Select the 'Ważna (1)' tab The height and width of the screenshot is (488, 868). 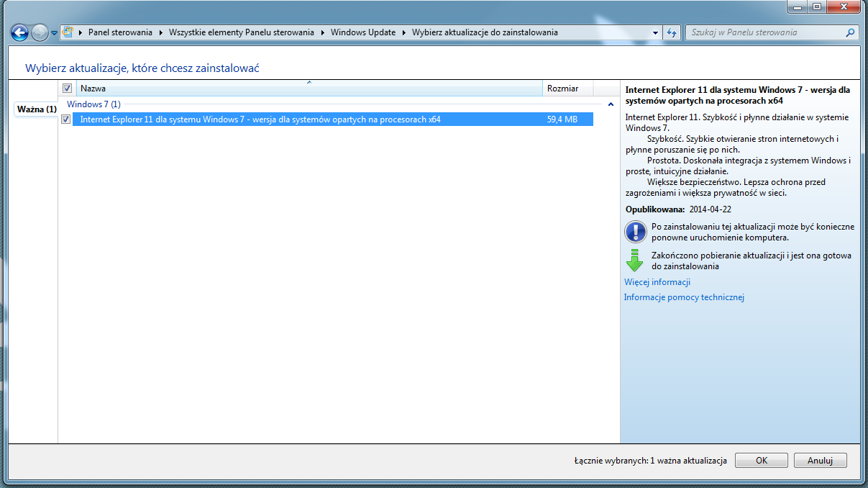(37, 109)
